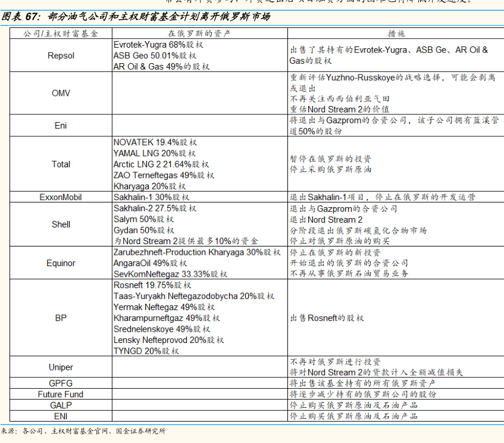Screen dimensions: 504x443
Task: Click the line 停止在俄罗斯的新投资
Action: coord(335,252)
